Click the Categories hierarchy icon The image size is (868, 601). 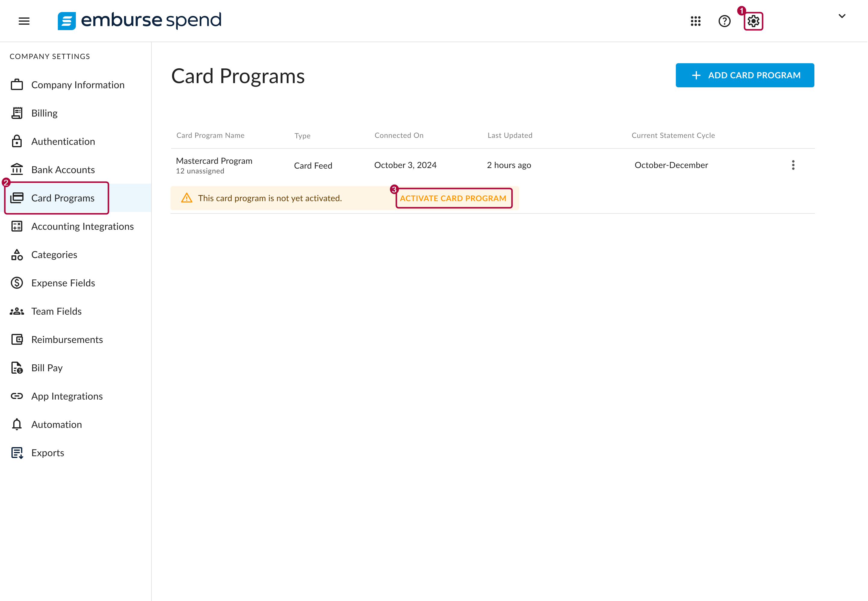point(17,254)
